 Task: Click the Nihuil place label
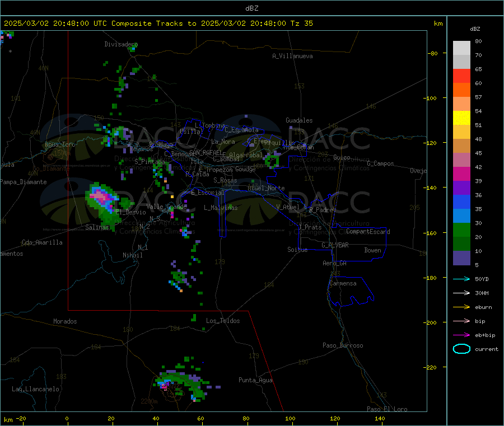132,255
